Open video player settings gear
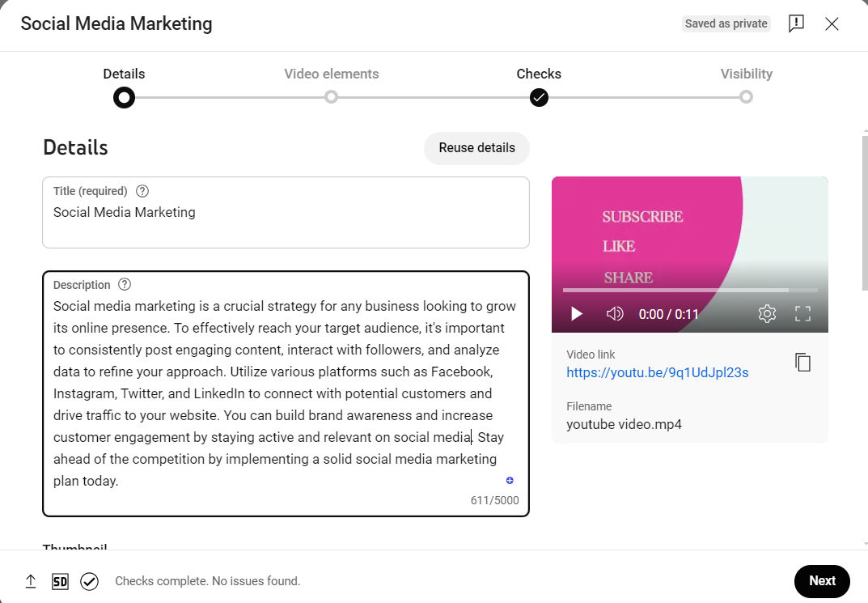 pyautogui.click(x=767, y=314)
